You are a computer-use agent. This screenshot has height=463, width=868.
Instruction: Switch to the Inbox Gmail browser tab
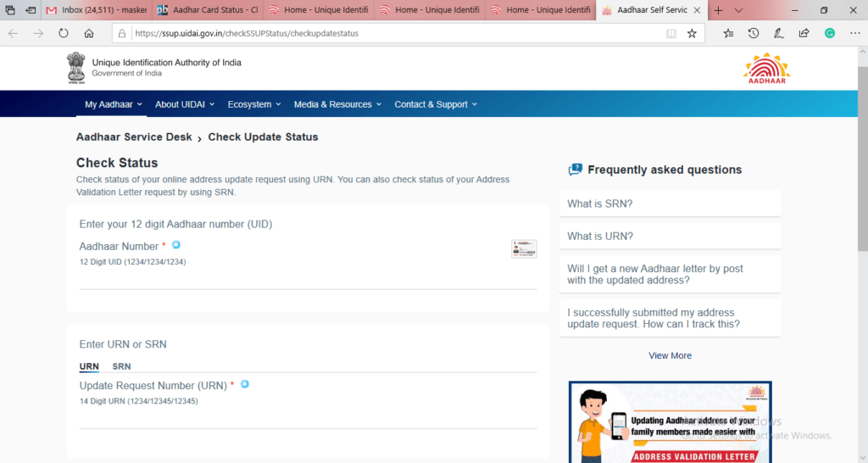point(95,10)
